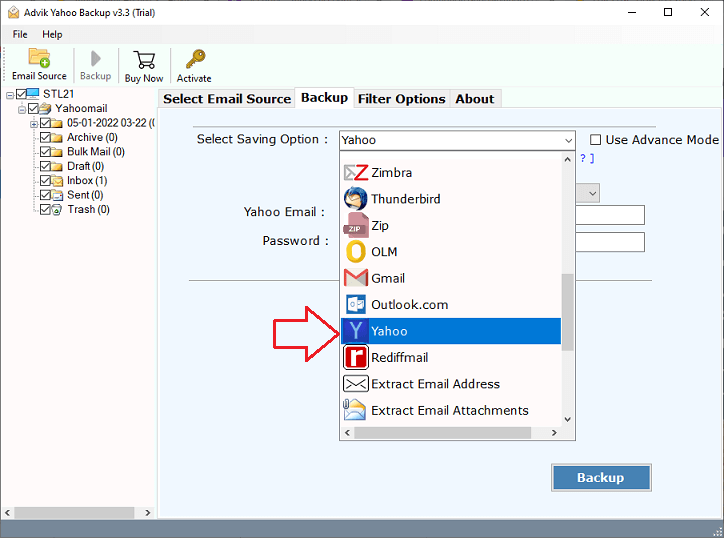Select Inbox (1) in folder tree

click(x=87, y=181)
